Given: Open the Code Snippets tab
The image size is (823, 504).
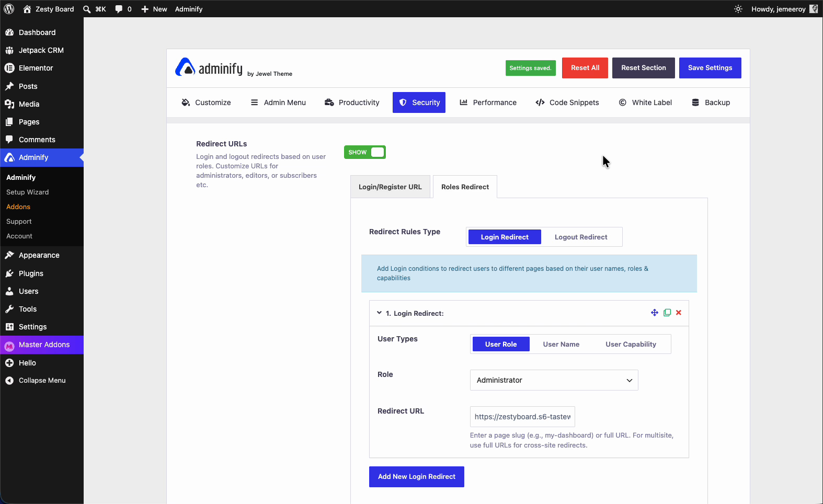Looking at the screenshot, I should (567, 102).
